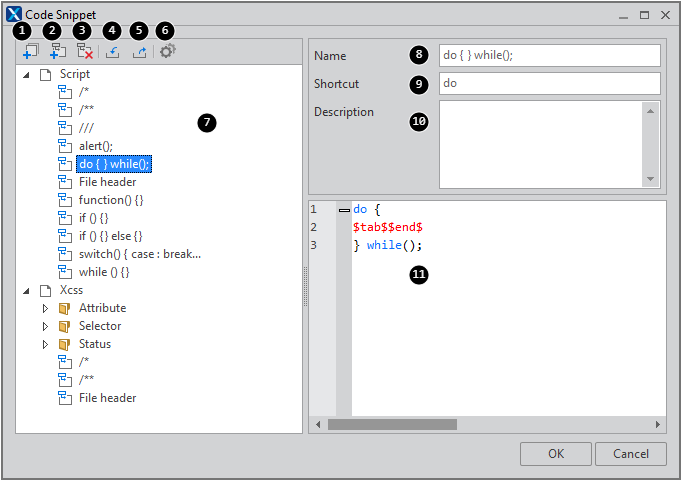
Task: Click the import snippets toolbar icon
Action: [x=113, y=51]
